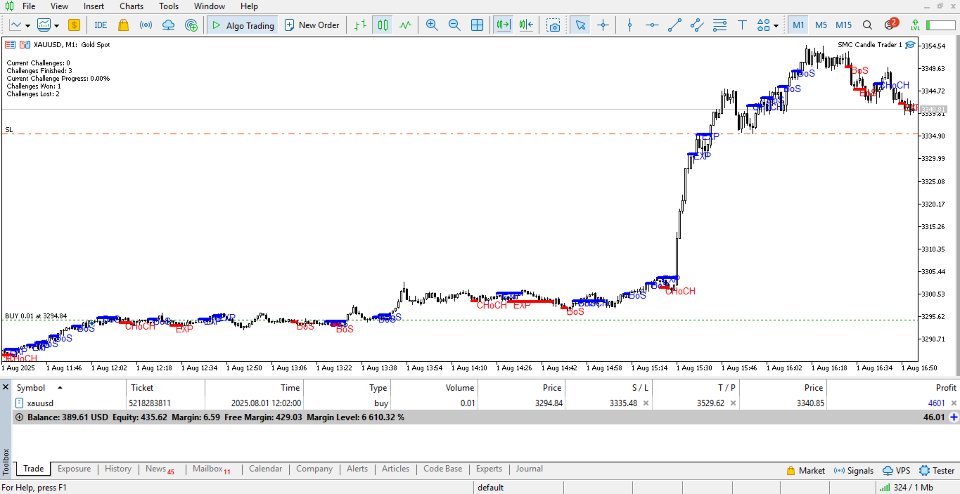
Task: Open the MQL5 IDE editor
Action: click(101, 25)
